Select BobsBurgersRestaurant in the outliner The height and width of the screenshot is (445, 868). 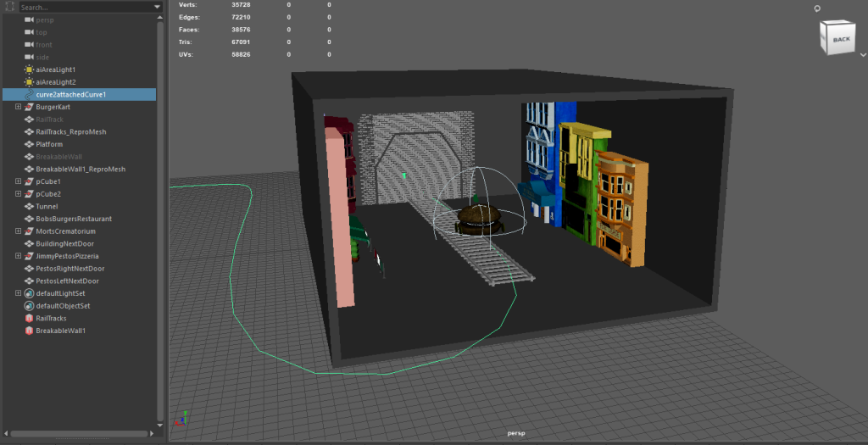point(74,219)
